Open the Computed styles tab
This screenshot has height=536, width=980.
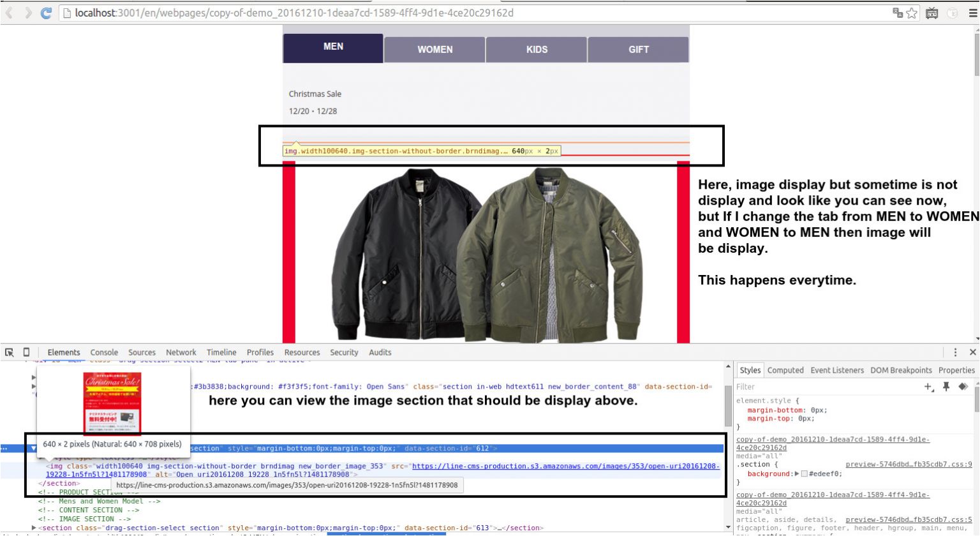click(x=785, y=370)
